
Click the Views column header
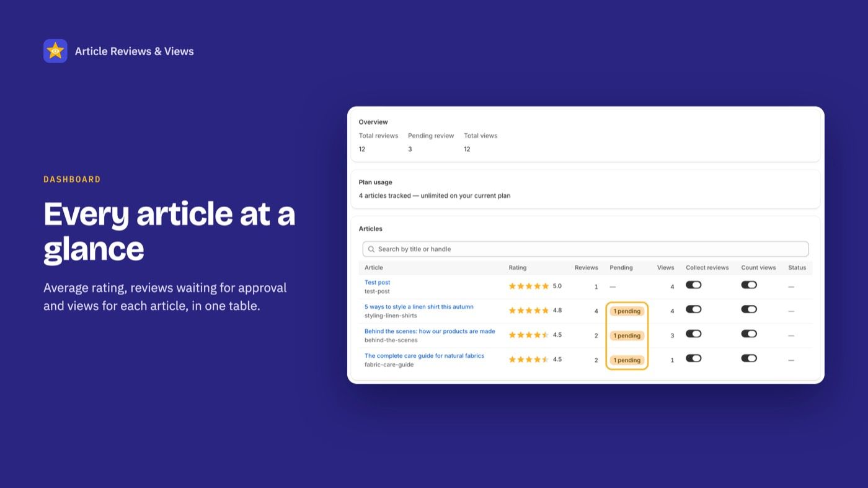tap(666, 268)
